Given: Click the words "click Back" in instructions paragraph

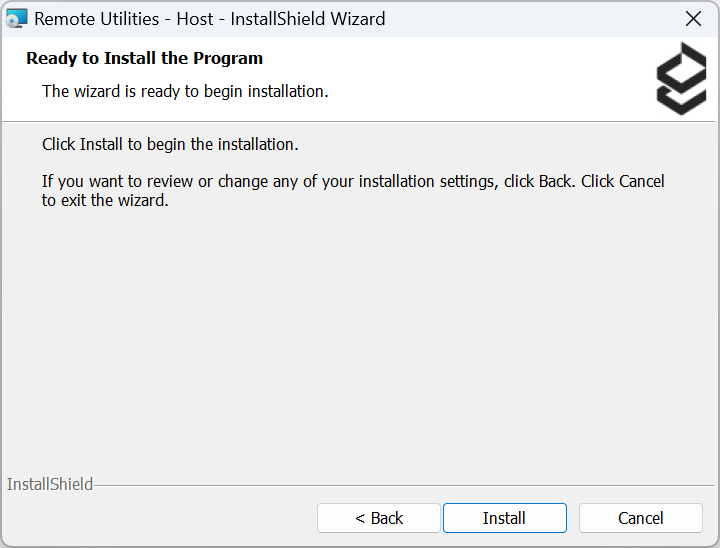Looking at the screenshot, I should coord(538,182).
